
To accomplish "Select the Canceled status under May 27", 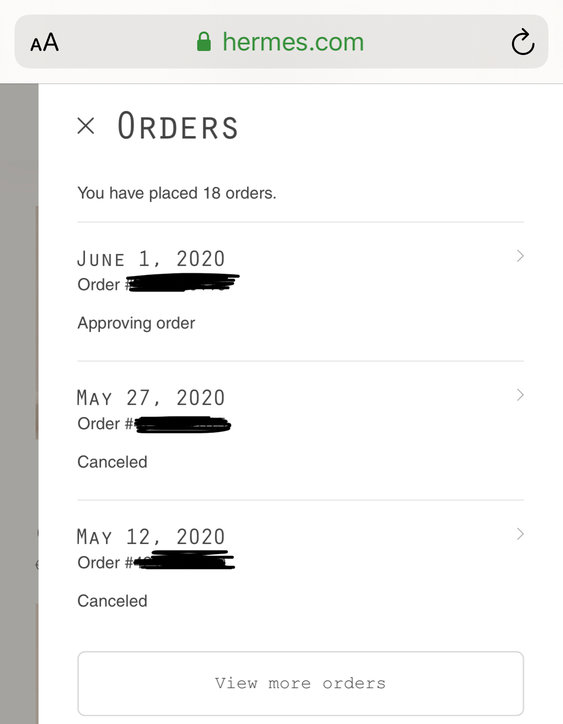I will pyautogui.click(x=112, y=462).
